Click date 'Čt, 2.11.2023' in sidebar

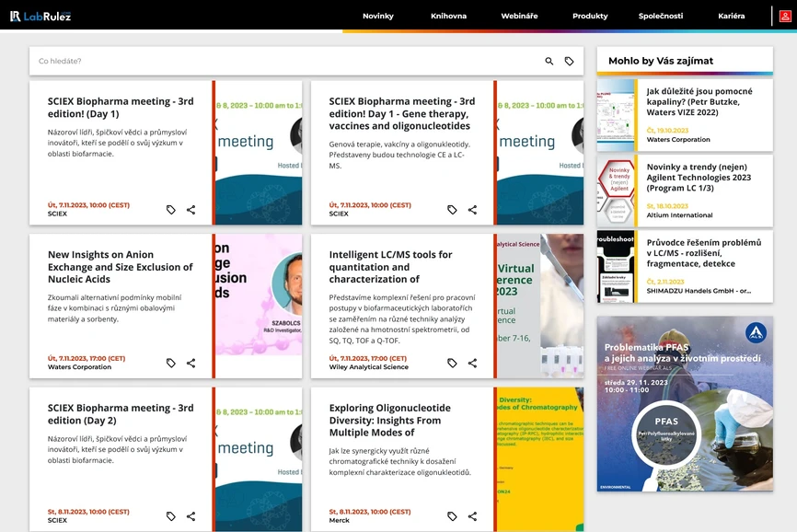point(665,282)
